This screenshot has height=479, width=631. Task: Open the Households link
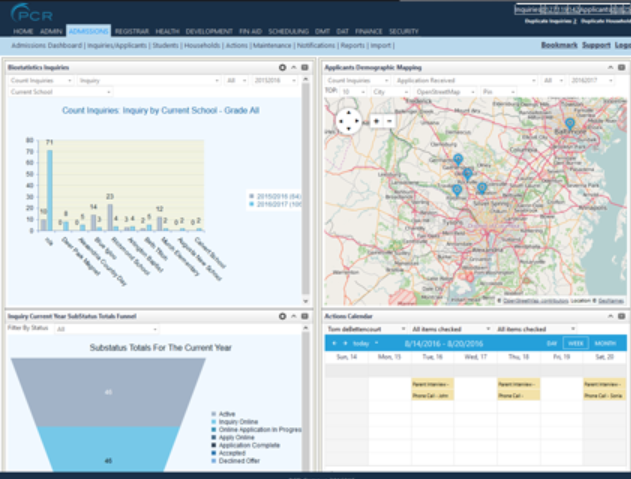pyautogui.click(x=202, y=45)
